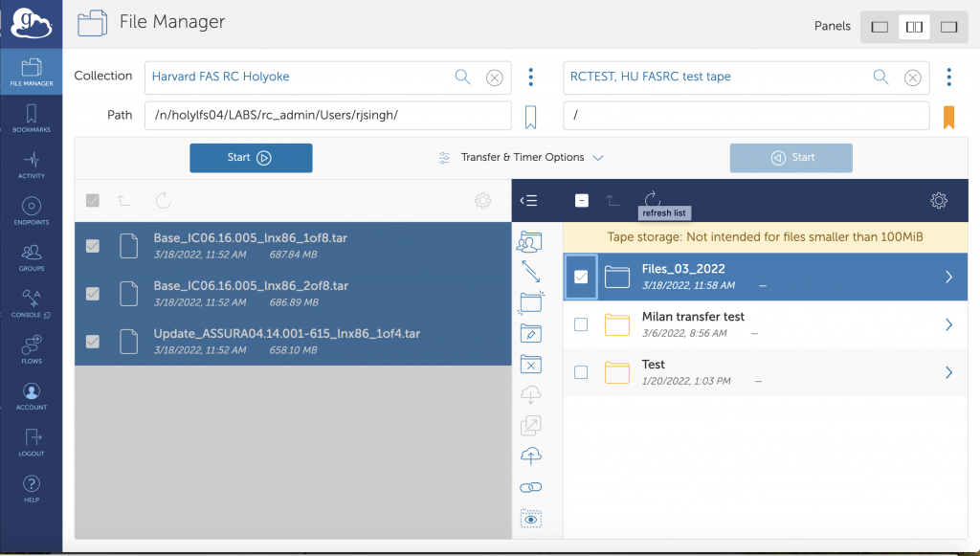Open options menu for Harvard FAS RC Holyoke
Viewport: 980px width, 556px height.
(530, 77)
